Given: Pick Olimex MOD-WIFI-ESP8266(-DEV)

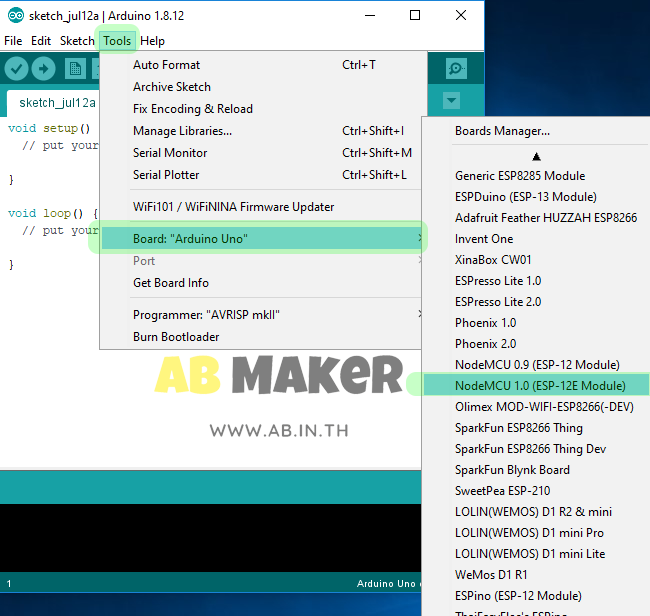Looking at the screenshot, I should 536,407.
